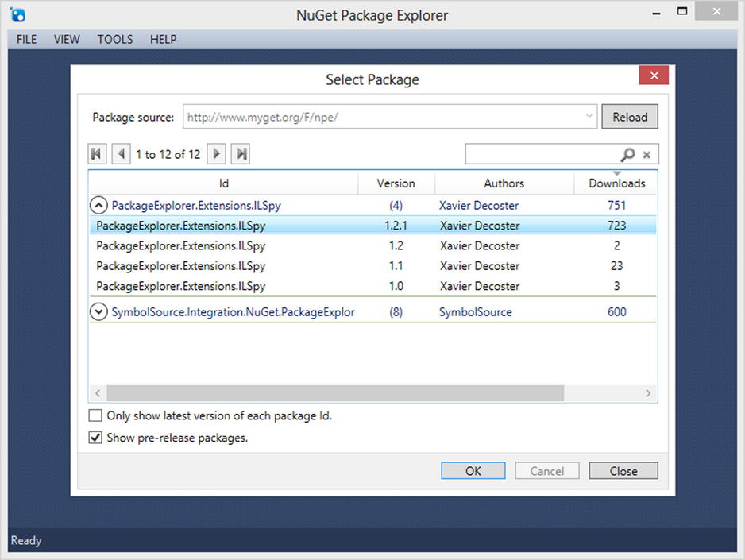
Task: Open the Package source dropdown
Action: (x=589, y=117)
